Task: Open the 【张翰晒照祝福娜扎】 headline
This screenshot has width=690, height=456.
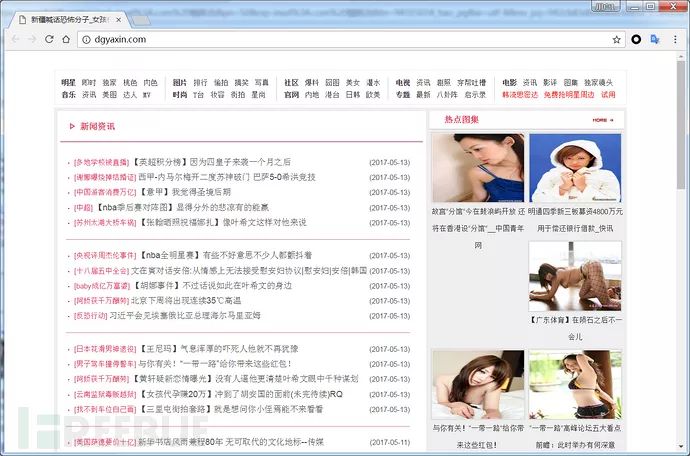Action: [x=222, y=222]
